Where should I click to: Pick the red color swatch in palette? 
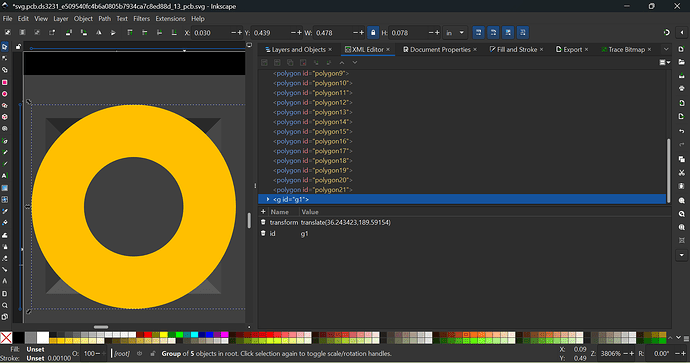[148, 335]
